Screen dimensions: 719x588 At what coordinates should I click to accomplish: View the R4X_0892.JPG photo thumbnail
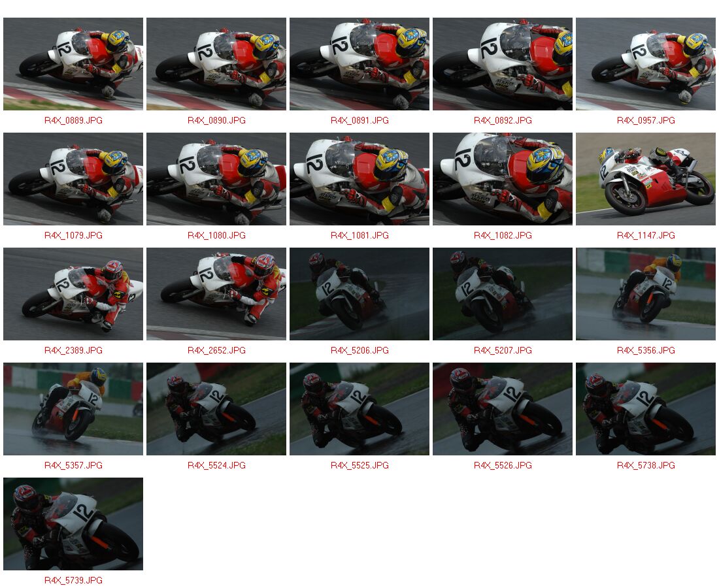[502, 64]
